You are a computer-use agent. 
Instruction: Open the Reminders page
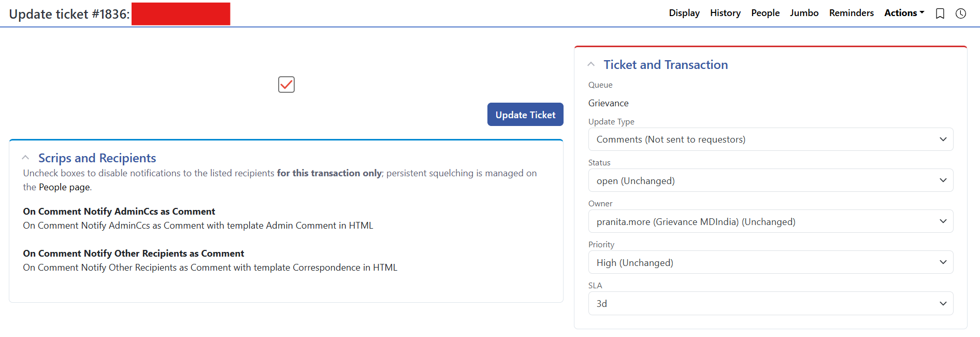click(851, 13)
